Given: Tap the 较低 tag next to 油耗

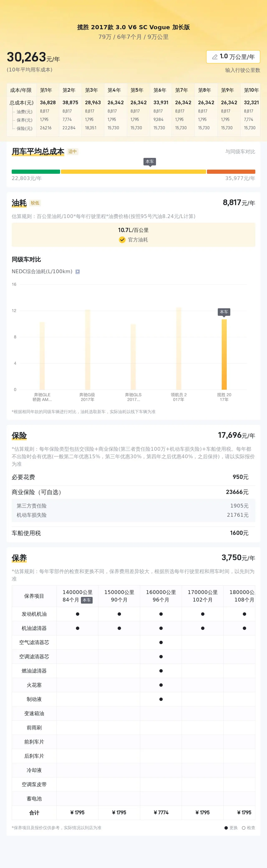Looking at the screenshot, I should [35, 203].
